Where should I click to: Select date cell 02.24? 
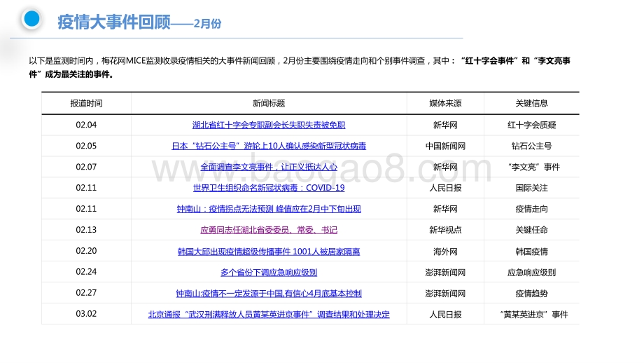[x=86, y=271]
